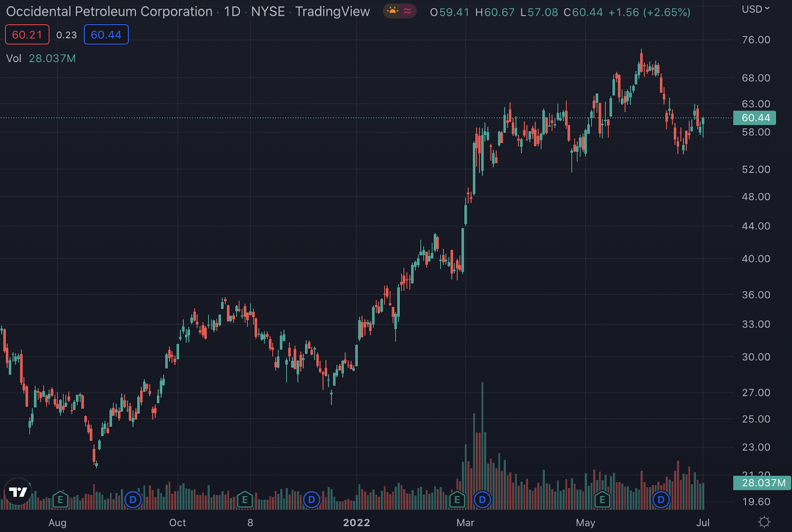Click the 76.00 price axis label

756,40
